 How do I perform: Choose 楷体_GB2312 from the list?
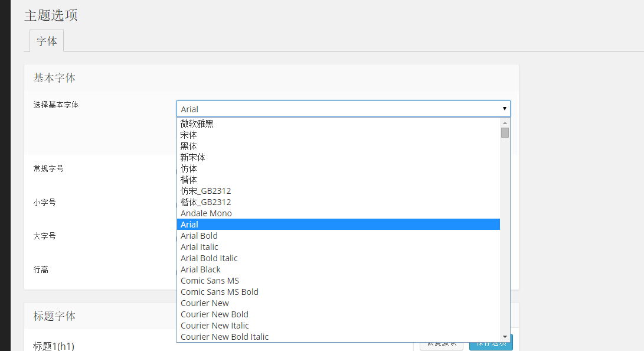pos(205,202)
